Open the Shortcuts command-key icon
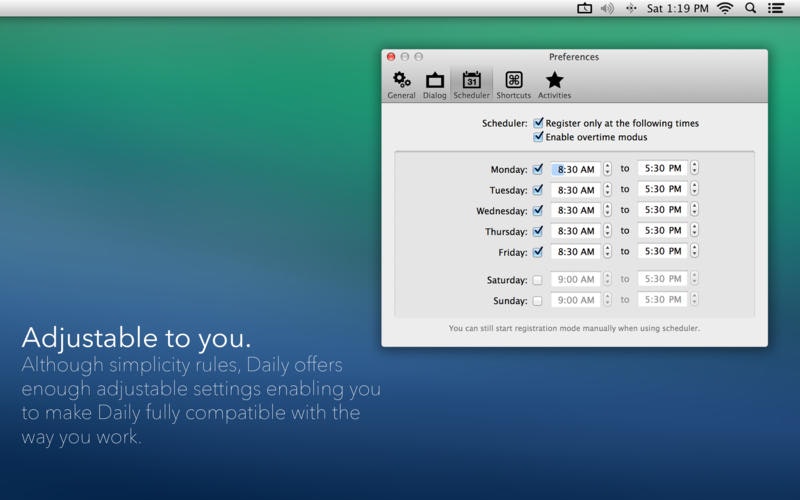The width and height of the screenshot is (800, 500). coord(514,85)
